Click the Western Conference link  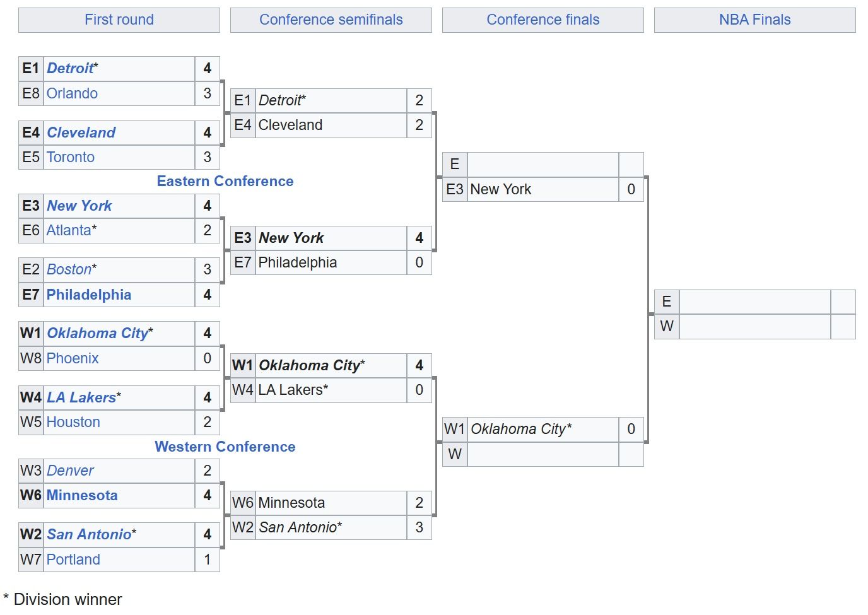click(225, 447)
